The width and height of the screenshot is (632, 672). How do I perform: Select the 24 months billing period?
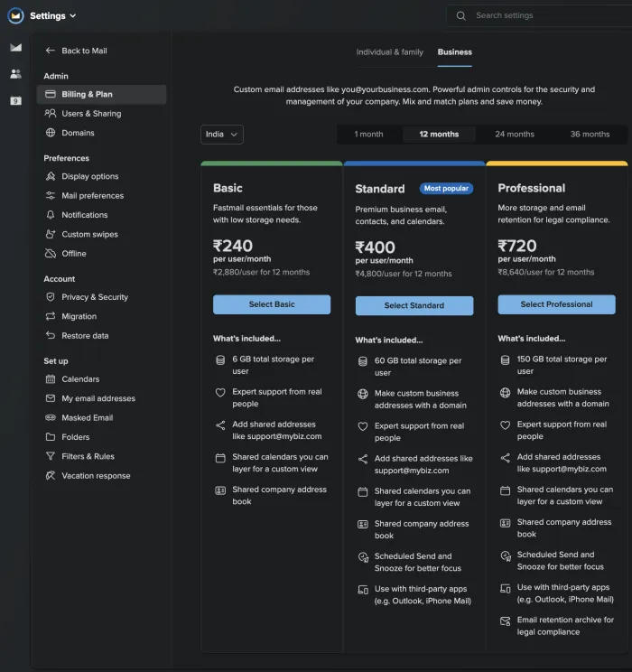click(x=515, y=135)
